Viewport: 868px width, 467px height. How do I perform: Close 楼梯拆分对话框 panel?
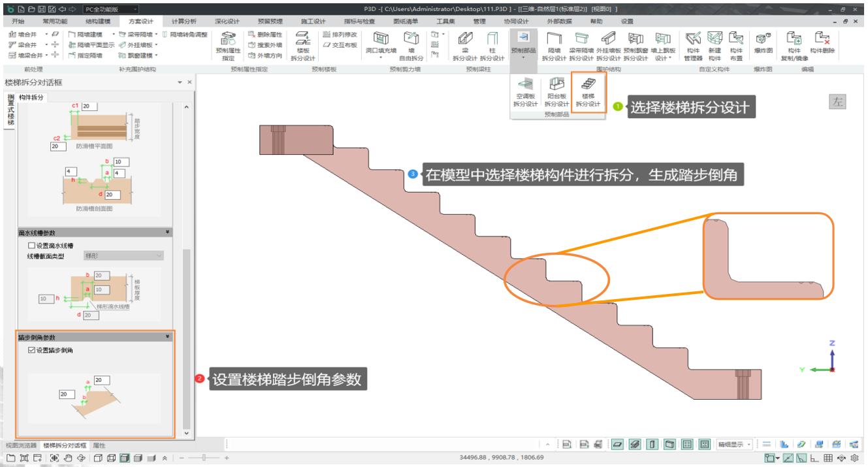(189, 82)
